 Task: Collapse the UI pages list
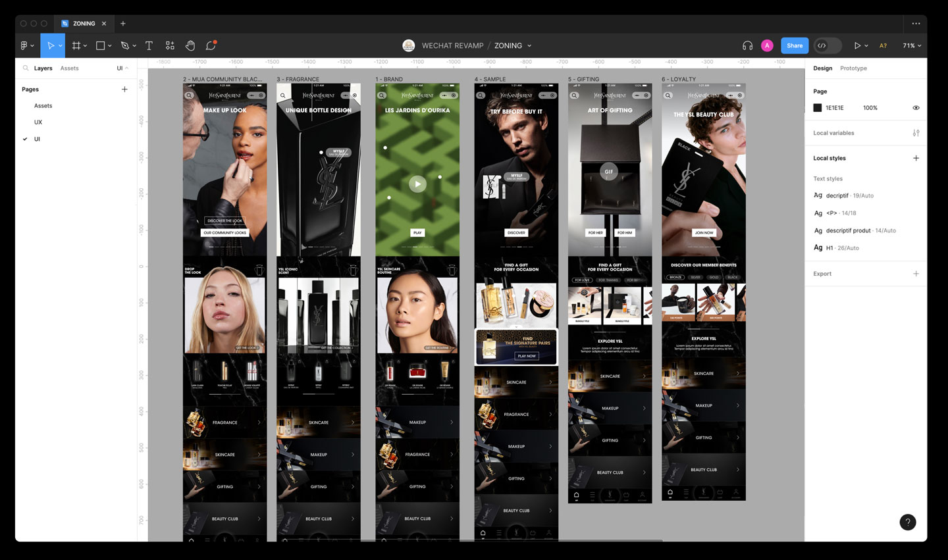click(122, 68)
